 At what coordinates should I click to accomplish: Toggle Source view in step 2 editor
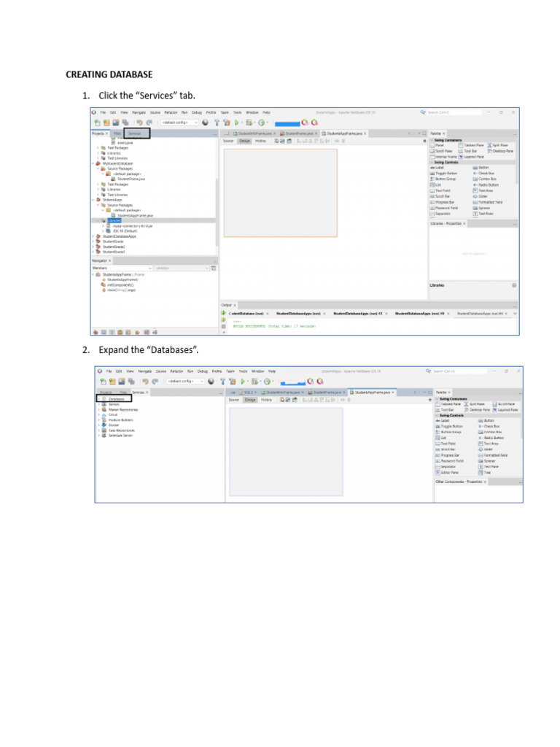tap(234, 400)
